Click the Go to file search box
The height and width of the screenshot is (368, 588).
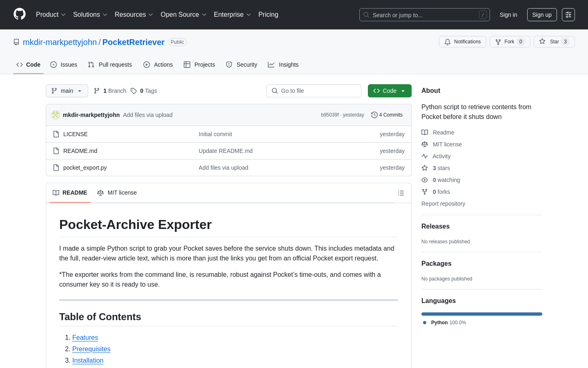click(314, 91)
